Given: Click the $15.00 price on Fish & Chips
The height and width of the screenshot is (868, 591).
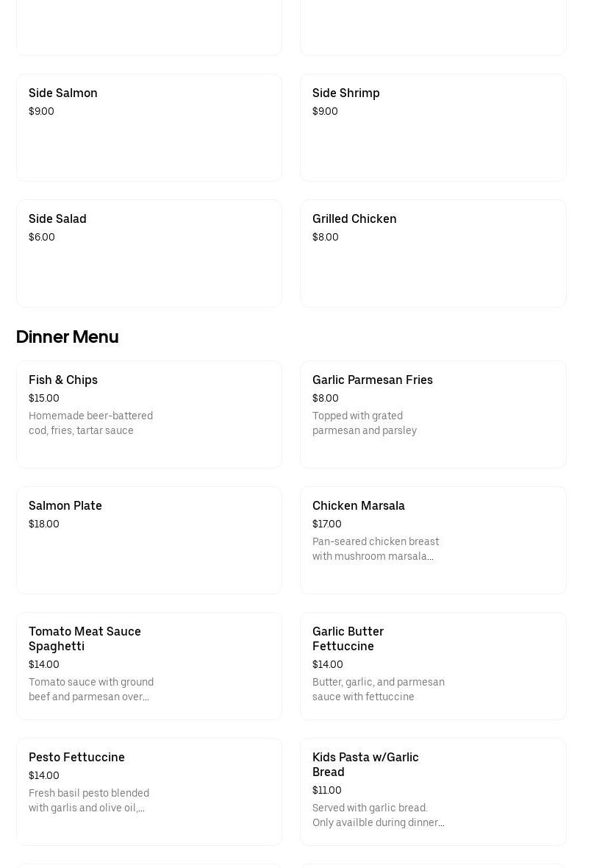Looking at the screenshot, I should 43,398.
